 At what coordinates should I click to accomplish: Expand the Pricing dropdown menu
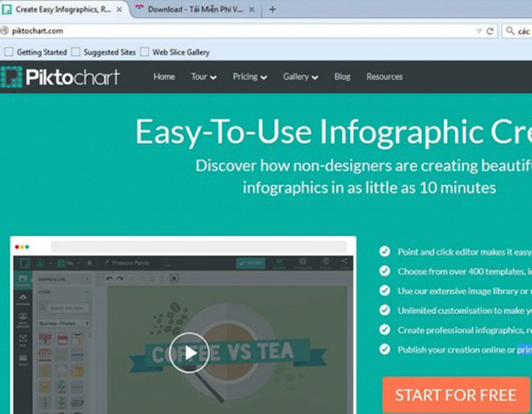click(x=250, y=77)
